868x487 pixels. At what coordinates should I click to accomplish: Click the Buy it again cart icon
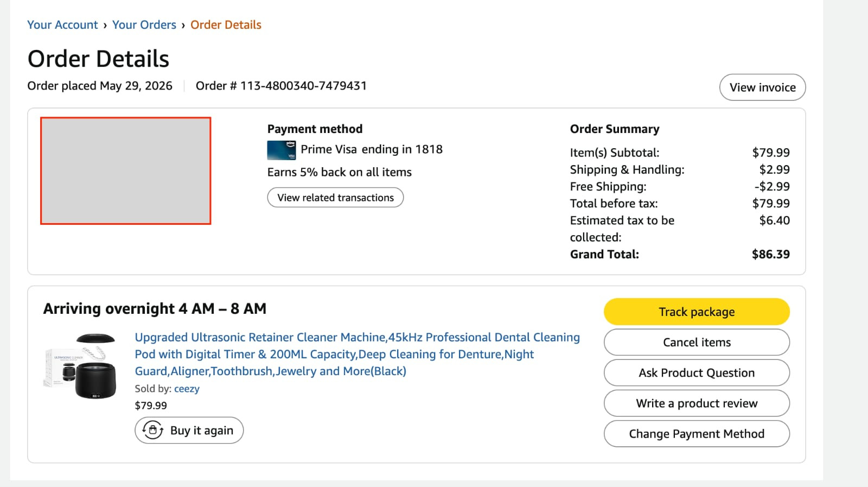tap(153, 431)
